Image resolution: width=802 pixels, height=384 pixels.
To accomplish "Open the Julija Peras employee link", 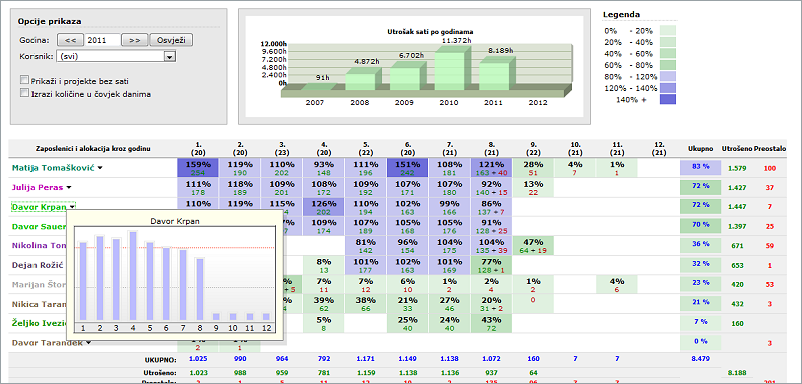I will (x=37, y=188).
